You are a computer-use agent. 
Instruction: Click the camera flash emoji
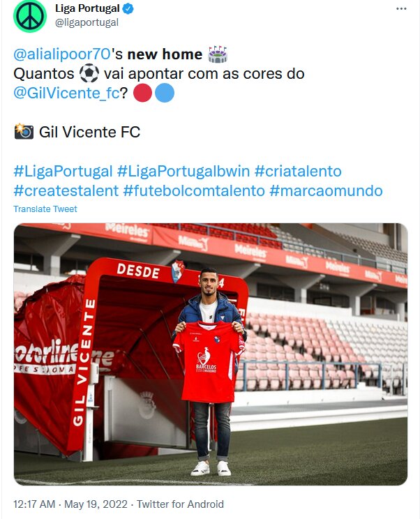(24, 131)
